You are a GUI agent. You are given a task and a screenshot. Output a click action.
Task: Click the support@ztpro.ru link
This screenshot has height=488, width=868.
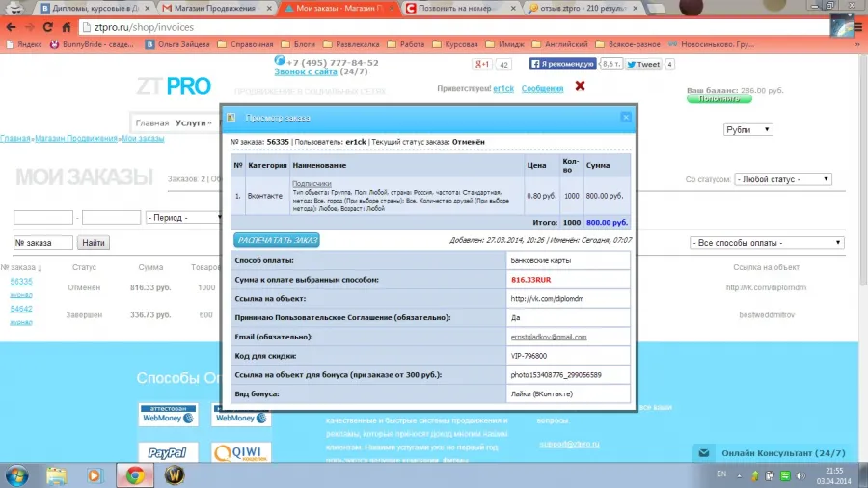569,444
